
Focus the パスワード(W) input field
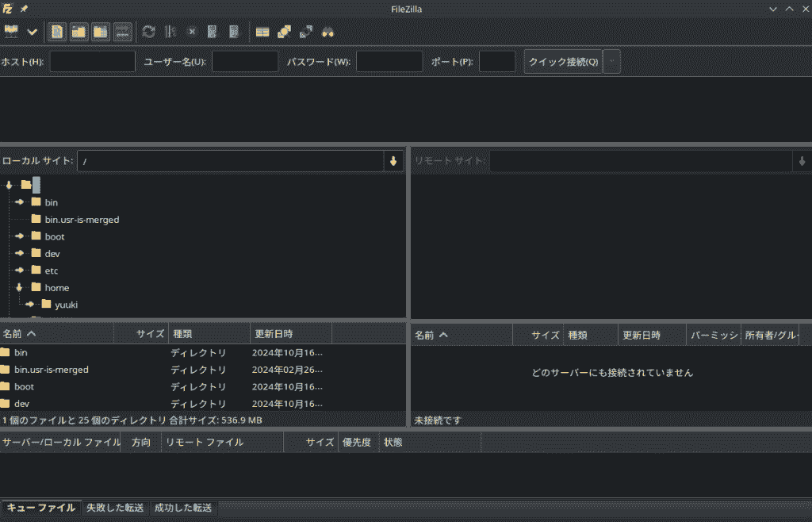point(389,62)
